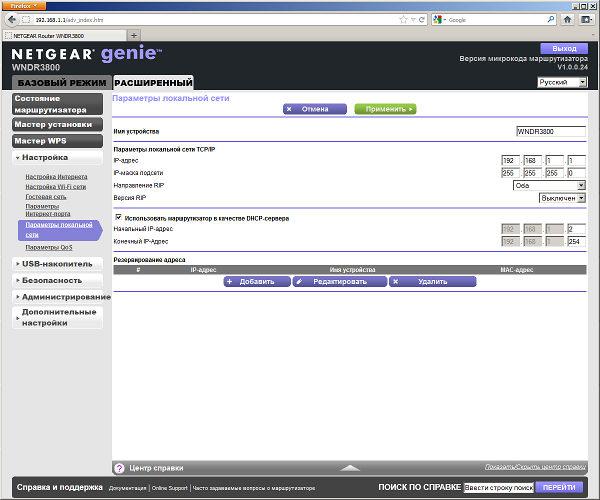Click the ПЕРЕЙТИ search button
Viewport: 600px width, 500px height.
[x=559, y=487]
